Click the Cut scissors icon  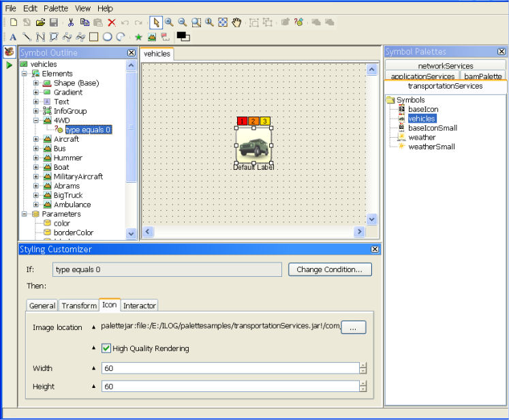pyautogui.click(x=70, y=22)
